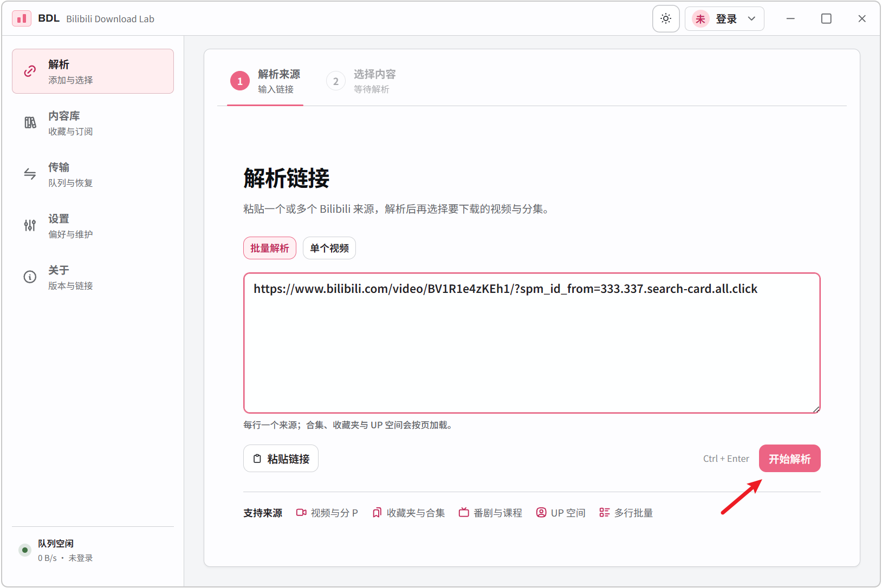Click the info icon beside 关于
Image resolution: width=882 pixels, height=588 pixels.
30,277
